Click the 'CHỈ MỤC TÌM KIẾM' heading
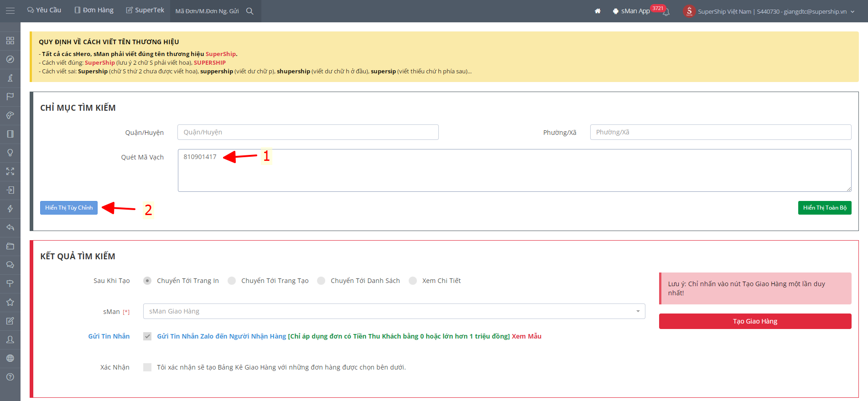Screen dimensions: 868x401 click(78, 108)
